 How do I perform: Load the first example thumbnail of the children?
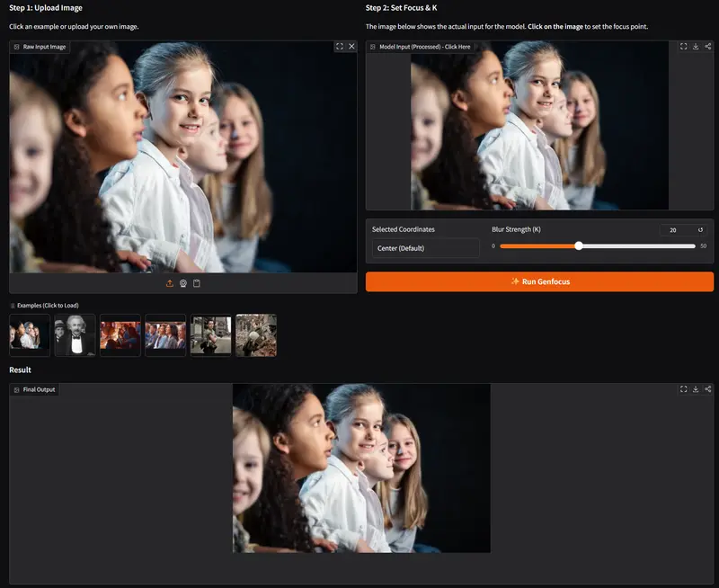tap(30, 335)
